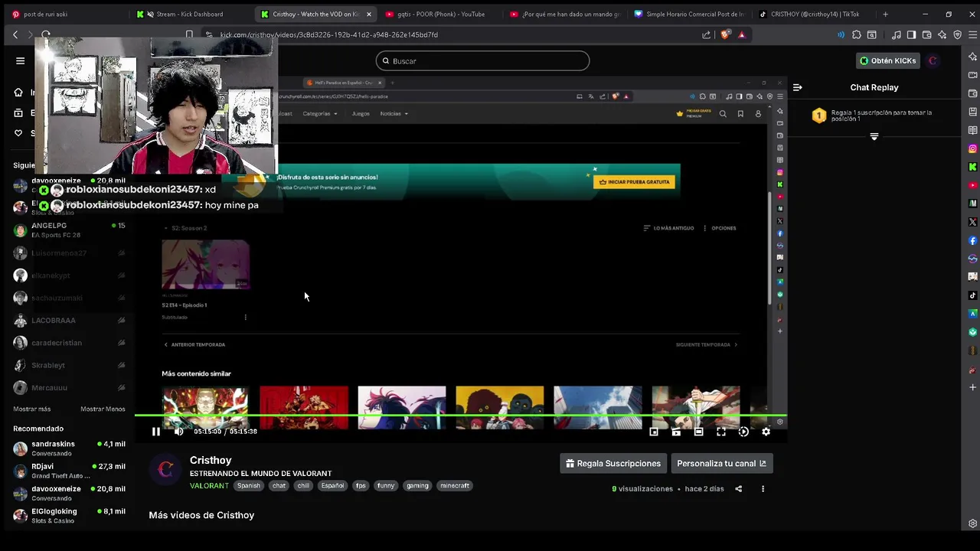
Task: Select the minecraft tag
Action: (x=455, y=485)
